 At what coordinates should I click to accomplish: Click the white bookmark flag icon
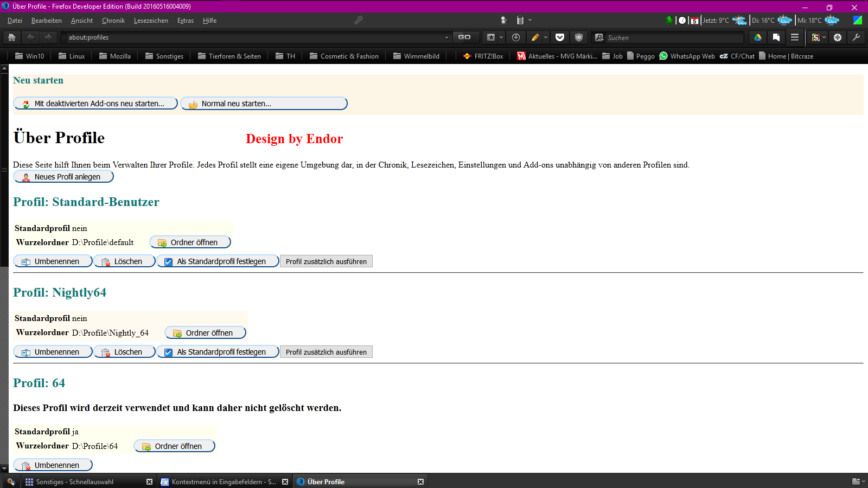coord(776,37)
